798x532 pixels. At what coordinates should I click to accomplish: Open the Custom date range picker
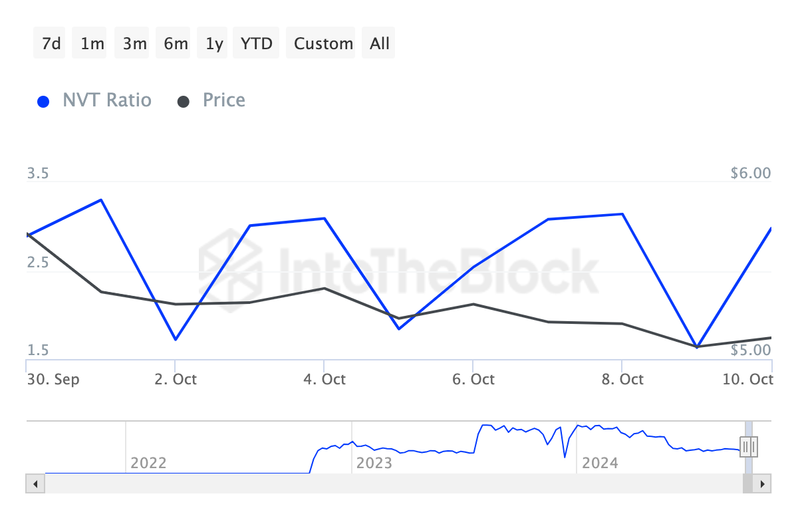coord(323,43)
